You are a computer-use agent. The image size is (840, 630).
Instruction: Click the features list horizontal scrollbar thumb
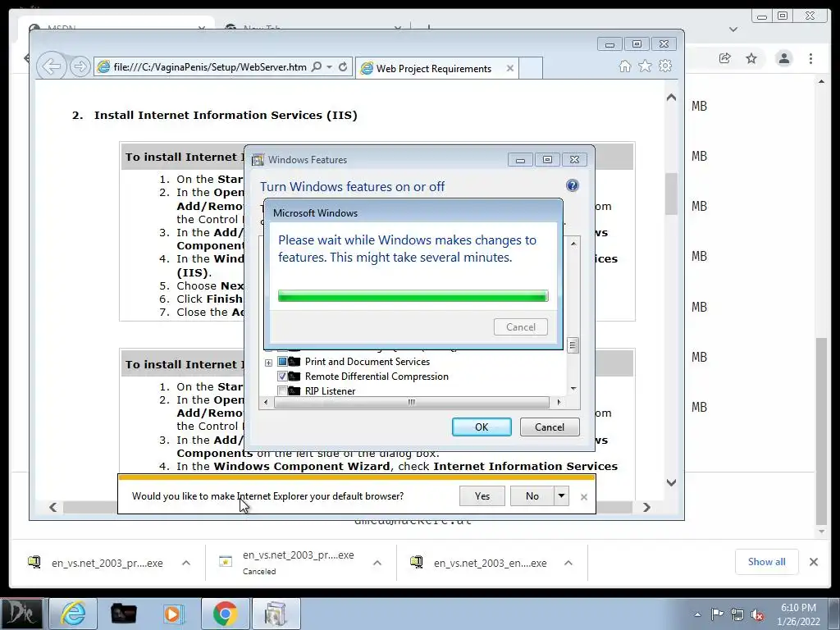[412, 402]
